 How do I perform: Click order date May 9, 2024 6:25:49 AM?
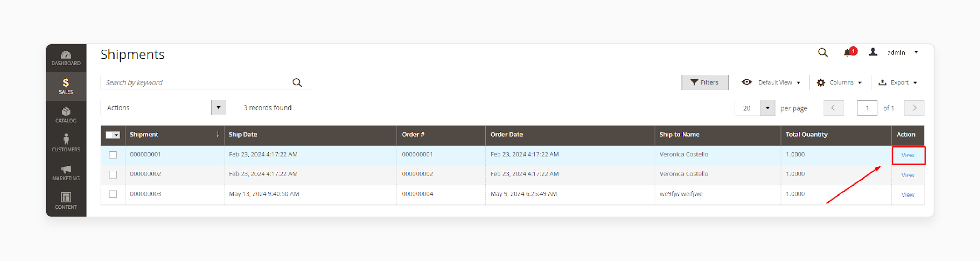click(x=523, y=194)
